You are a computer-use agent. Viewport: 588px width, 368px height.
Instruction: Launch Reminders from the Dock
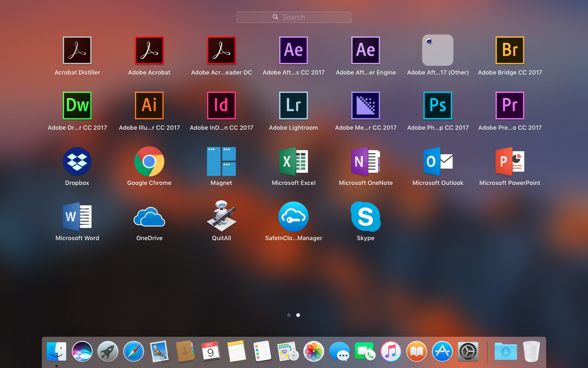pos(262,352)
